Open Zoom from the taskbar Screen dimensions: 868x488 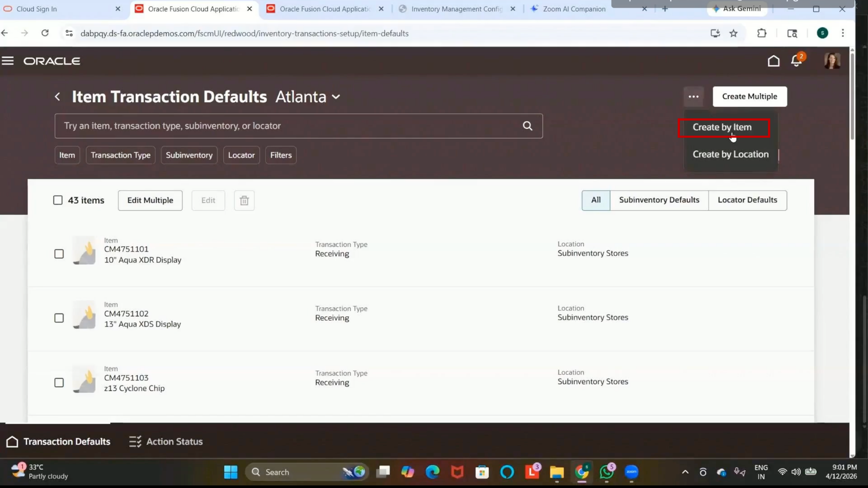(632, 472)
